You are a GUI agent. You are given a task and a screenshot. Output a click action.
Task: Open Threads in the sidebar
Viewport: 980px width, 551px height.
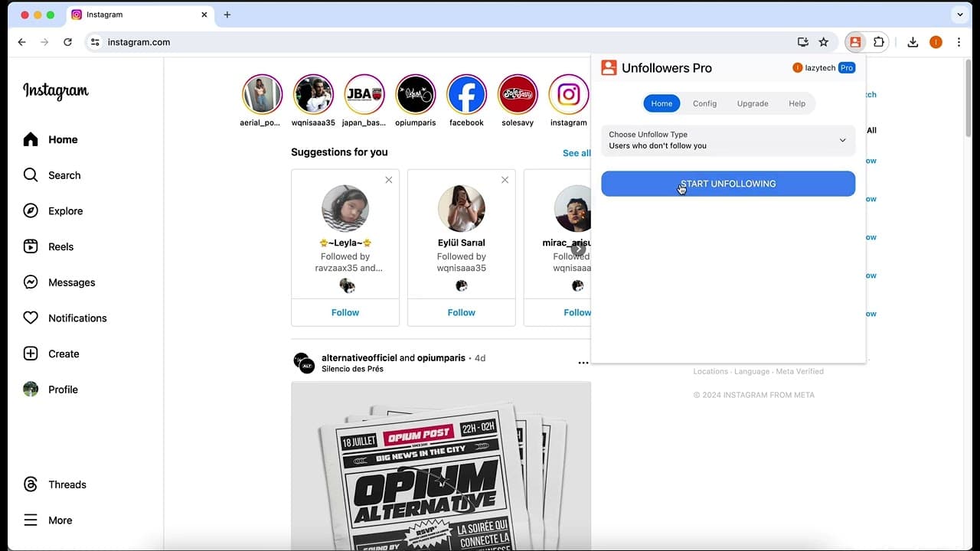[x=54, y=484]
